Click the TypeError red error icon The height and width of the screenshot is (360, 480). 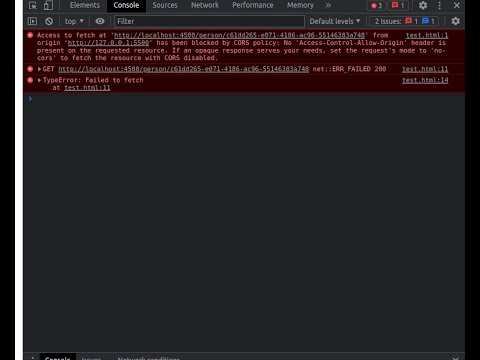point(30,80)
